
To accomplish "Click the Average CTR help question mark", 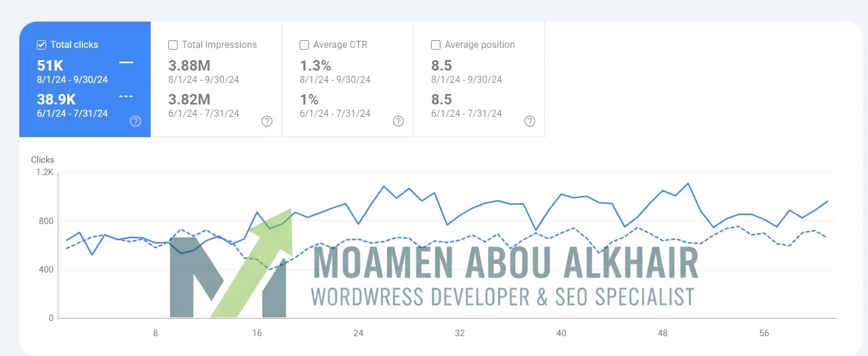I will [x=398, y=121].
